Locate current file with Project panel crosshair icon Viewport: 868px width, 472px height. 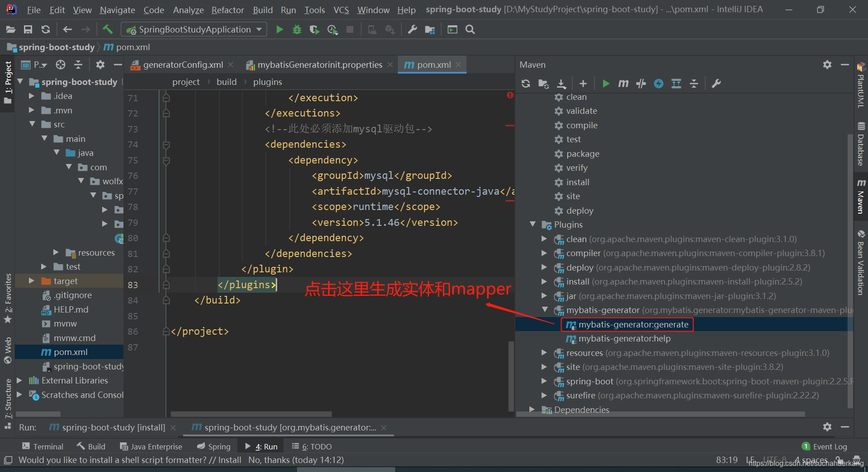coord(61,65)
